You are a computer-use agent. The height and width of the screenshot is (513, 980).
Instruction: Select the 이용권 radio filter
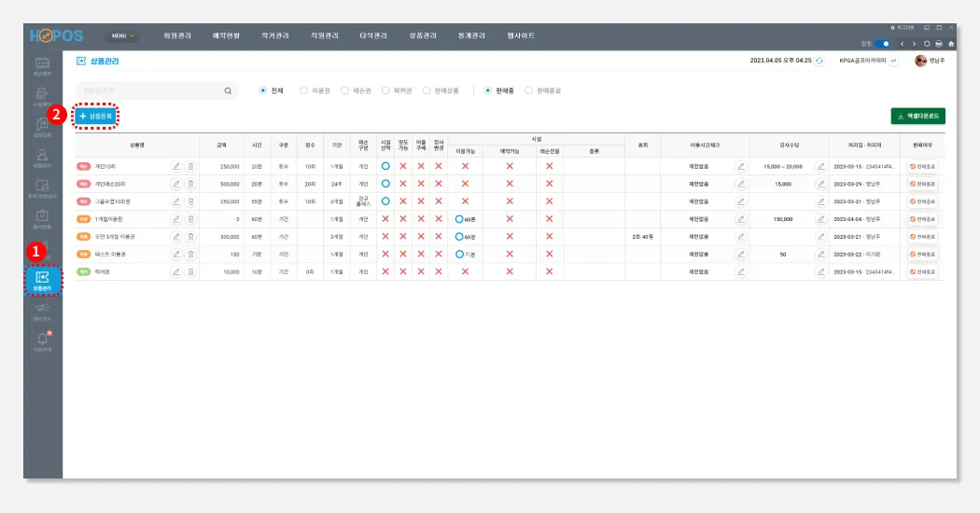click(303, 90)
